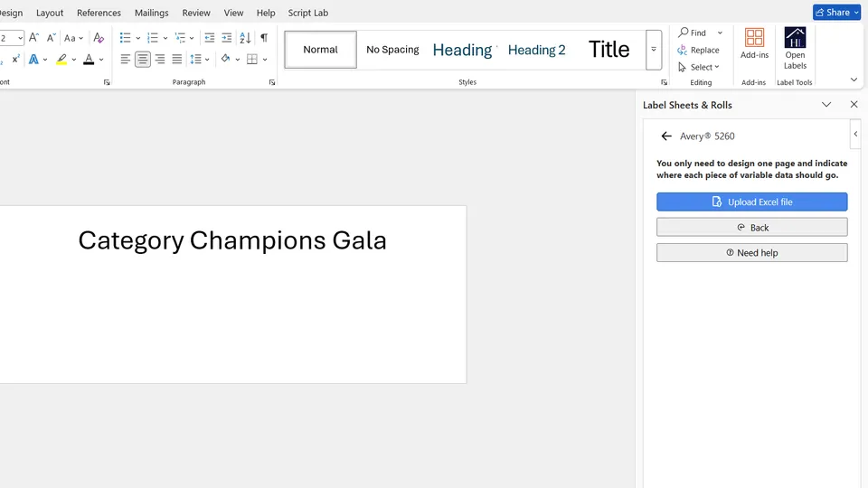Screen dimensions: 868x488
Task: Collapse the pane side arrow tab
Action: [x=855, y=134]
